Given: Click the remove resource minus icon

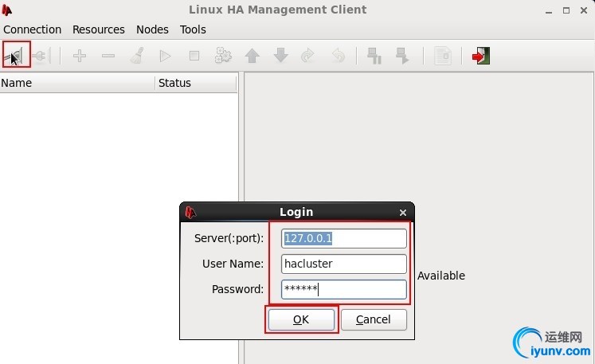Looking at the screenshot, I should (x=108, y=56).
